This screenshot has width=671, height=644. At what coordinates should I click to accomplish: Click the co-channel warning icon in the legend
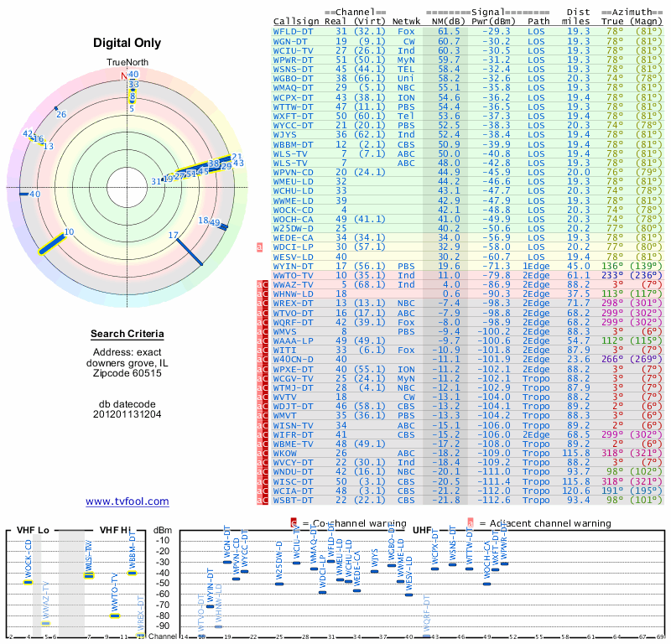click(x=293, y=523)
